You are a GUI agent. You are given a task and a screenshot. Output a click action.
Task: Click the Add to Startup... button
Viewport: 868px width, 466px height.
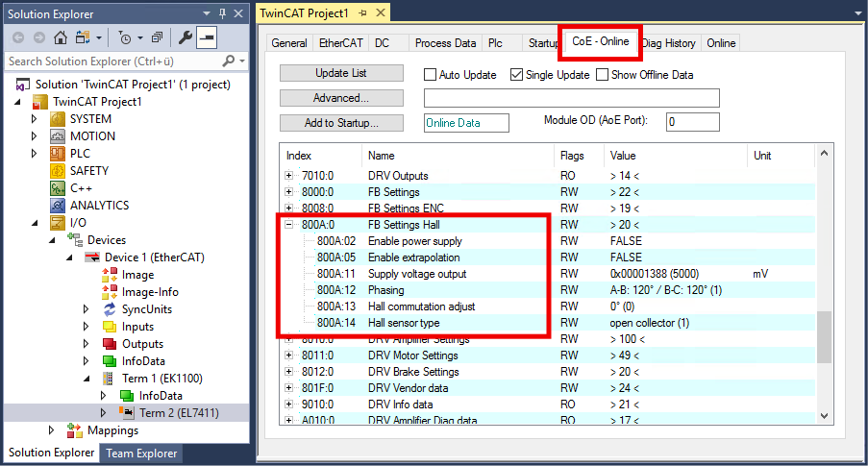pyautogui.click(x=341, y=123)
